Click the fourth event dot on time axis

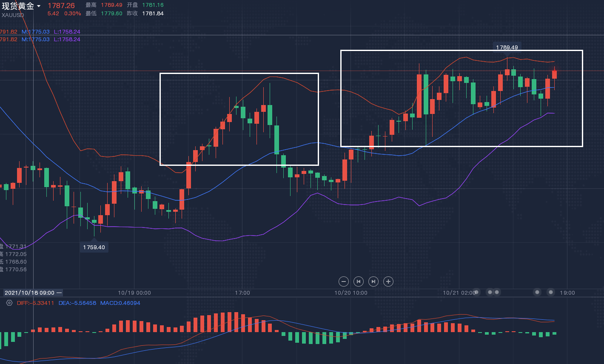(x=537, y=292)
